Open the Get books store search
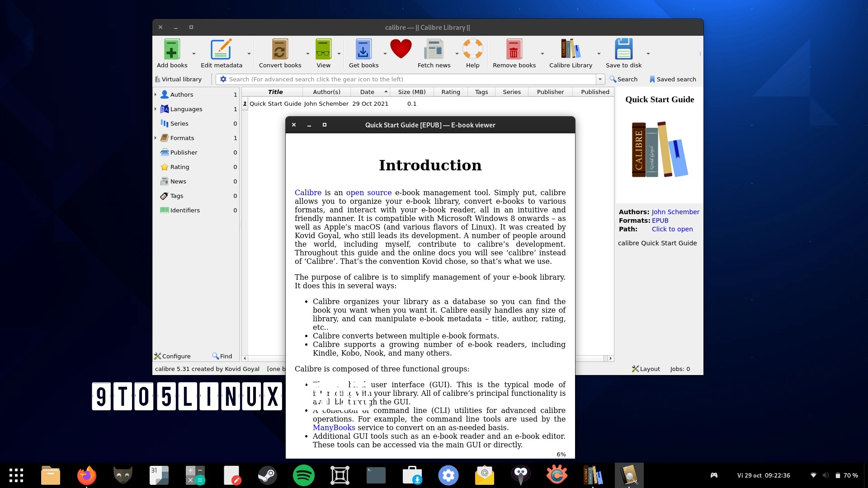 [364, 49]
